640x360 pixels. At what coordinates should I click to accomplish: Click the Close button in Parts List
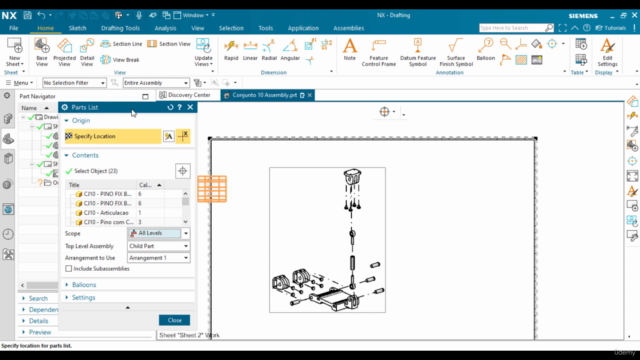(174, 320)
